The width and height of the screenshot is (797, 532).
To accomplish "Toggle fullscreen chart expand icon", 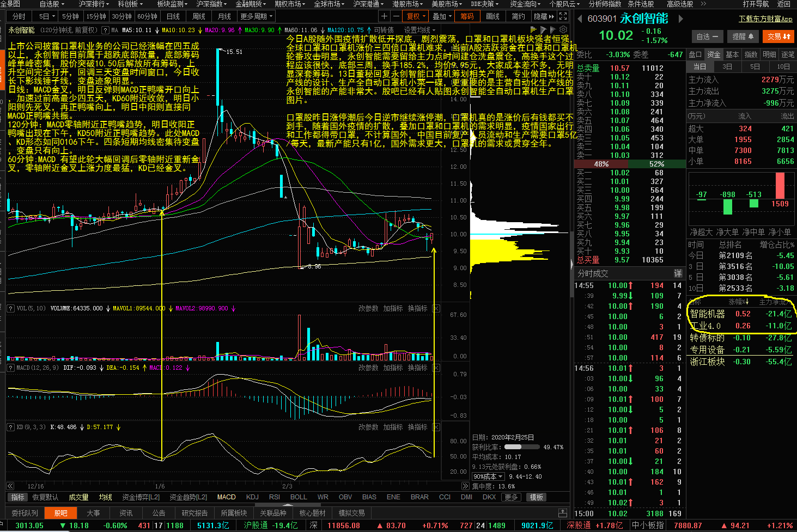I will [563, 16].
